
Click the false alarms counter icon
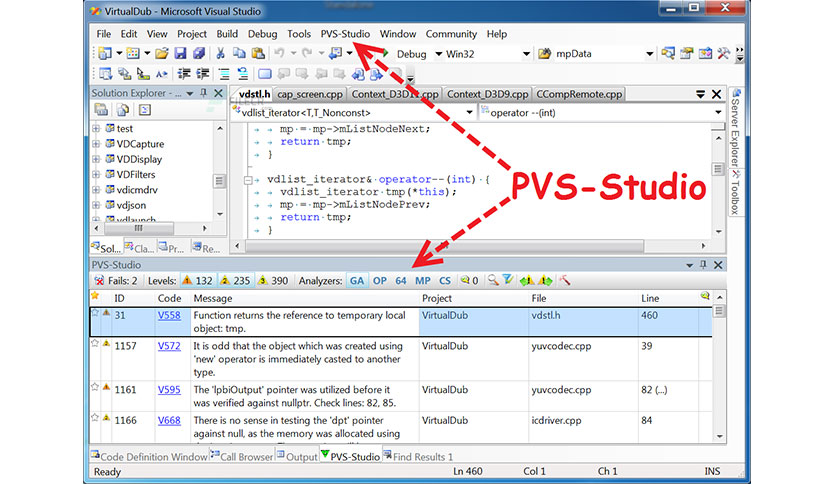point(469,280)
